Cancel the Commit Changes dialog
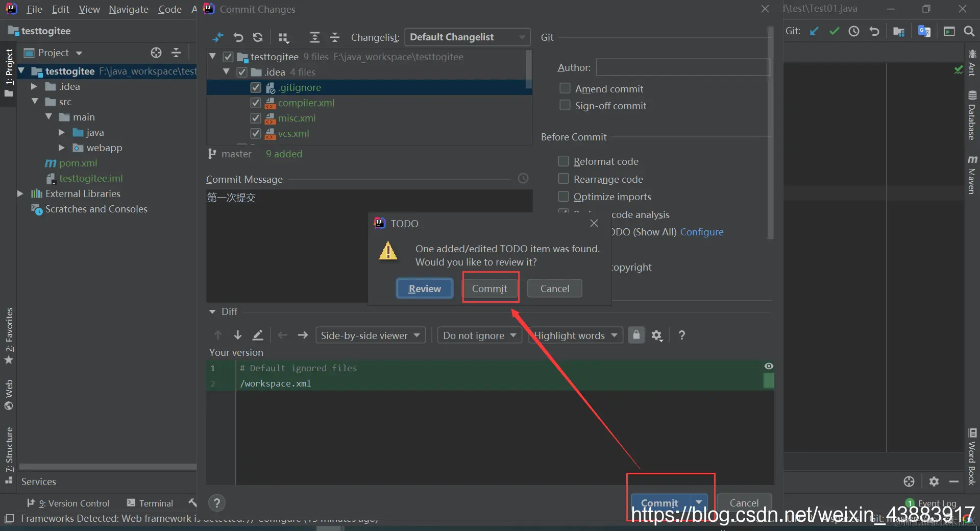Viewport: 980px width, 531px height. point(744,503)
